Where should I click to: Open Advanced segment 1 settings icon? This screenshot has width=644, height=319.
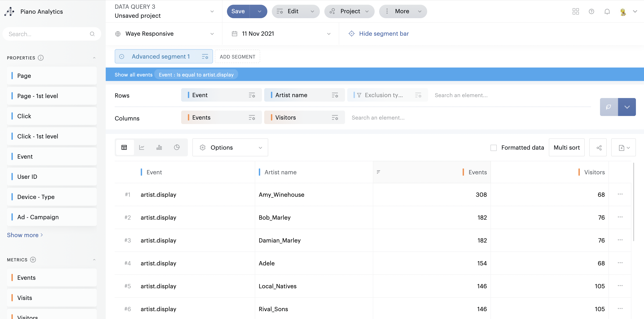pyautogui.click(x=205, y=57)
